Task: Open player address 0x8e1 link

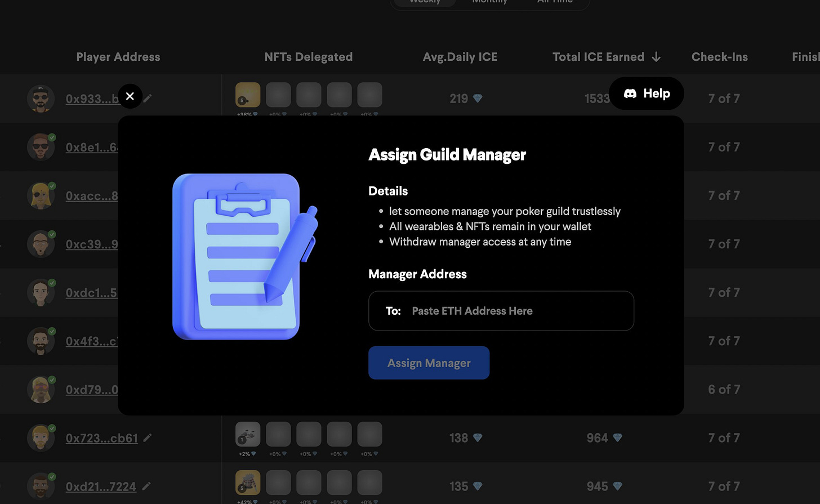Action: [92, 147]
